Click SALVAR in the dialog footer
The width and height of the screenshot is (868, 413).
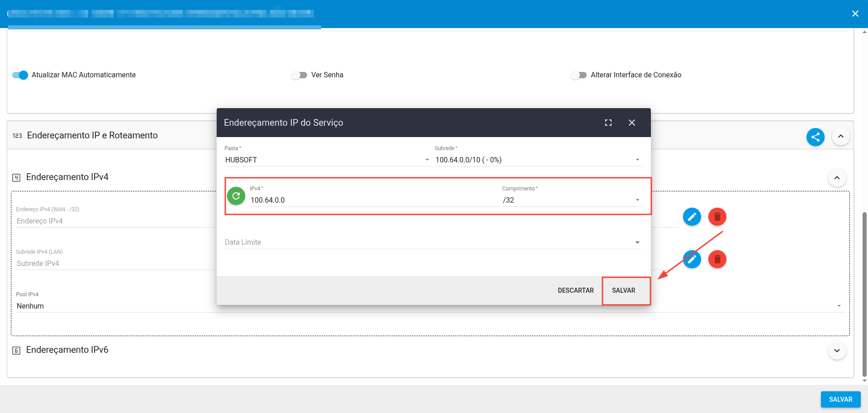coord(623,290)
